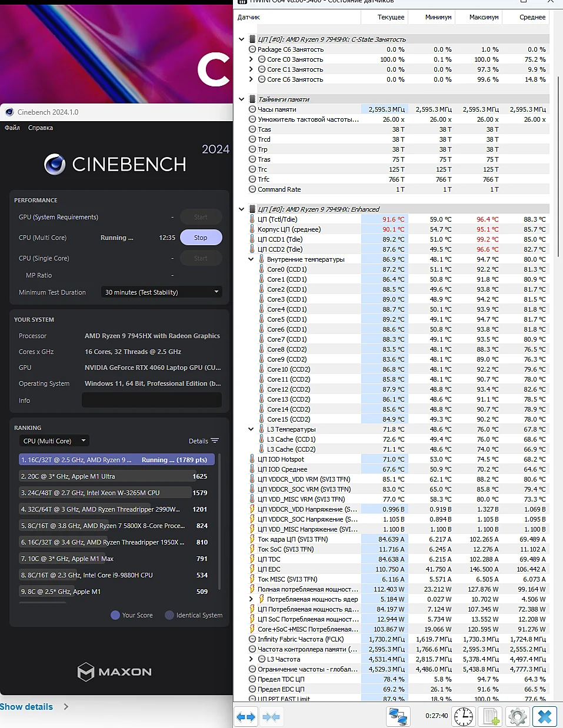The image size is (563, 728).
Task: Expand the Core C6 Занятость row
Action: click(251, 79)
